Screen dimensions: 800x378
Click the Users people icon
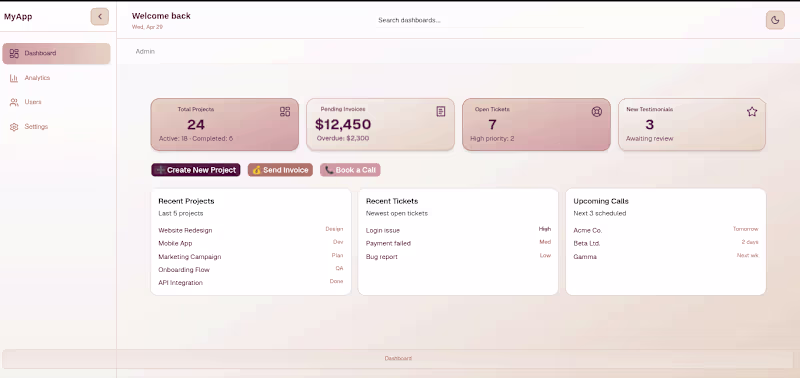pos(14,103)
